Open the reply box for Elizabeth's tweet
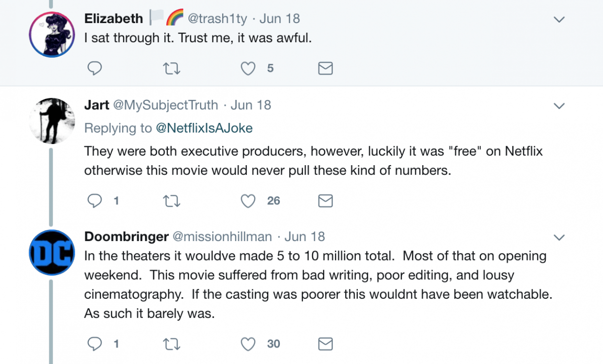 click(x=95, y=68)
